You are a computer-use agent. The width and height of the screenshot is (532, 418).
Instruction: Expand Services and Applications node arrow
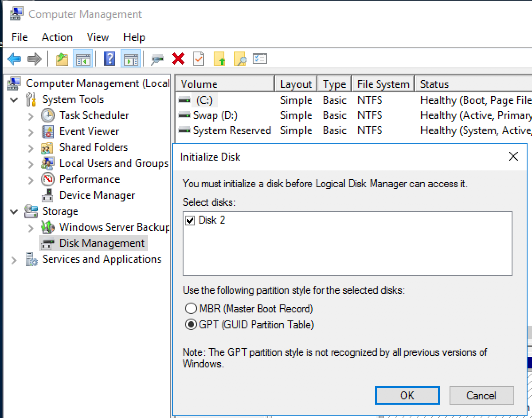click(15, 260)
